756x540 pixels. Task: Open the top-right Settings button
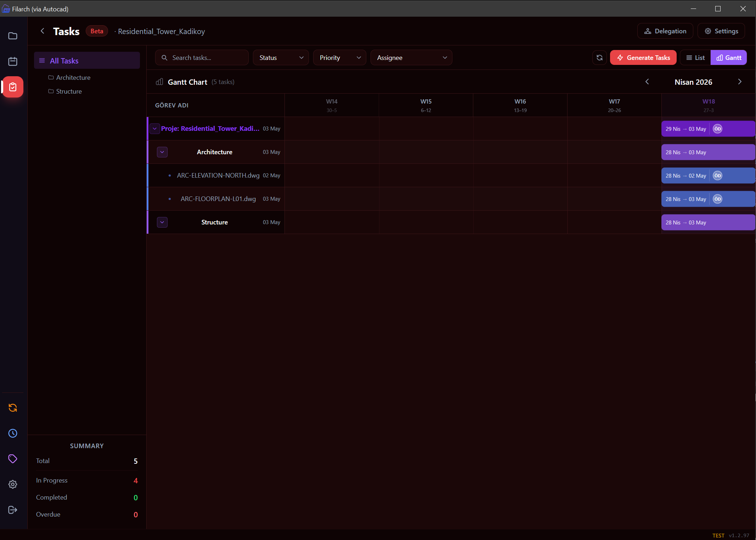click(721, 31)
